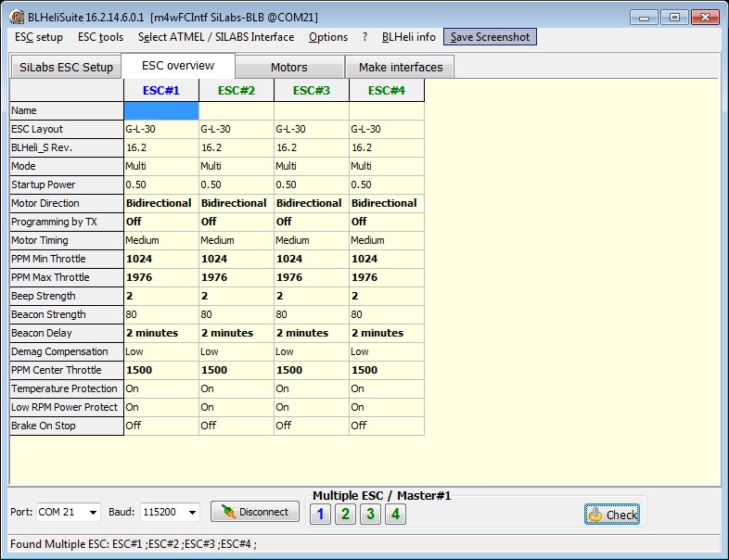Image resolution: width=729 pixels, height=560 pixels.
Task: Click the Name row label
Action: pyautogui.click(x=67, y=110)
